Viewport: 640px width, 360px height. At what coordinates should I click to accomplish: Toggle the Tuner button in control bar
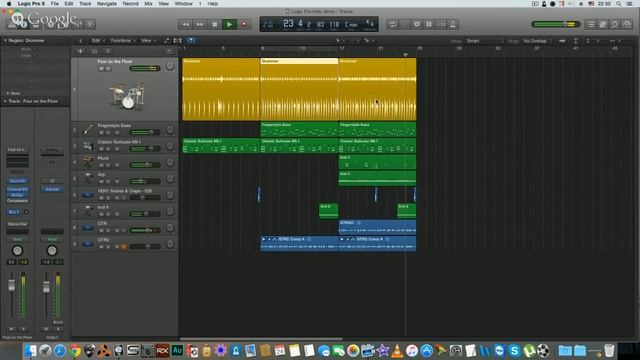pyautogui.click(x=404, y=24)
